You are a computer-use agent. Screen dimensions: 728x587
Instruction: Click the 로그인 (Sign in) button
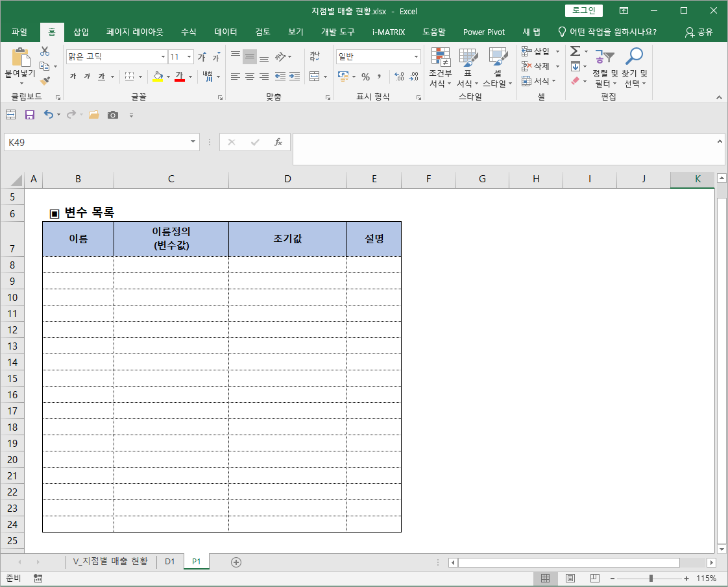pos(584,10)
